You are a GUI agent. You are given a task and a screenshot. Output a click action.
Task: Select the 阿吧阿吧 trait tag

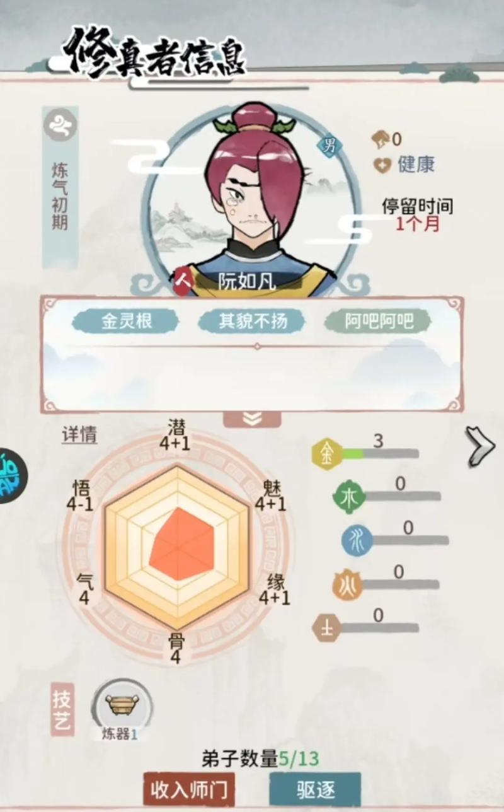point(379,322)
